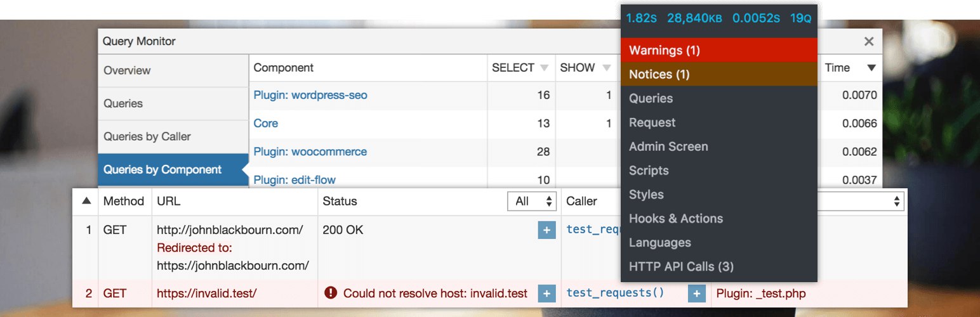The image size is (980, 317).
Task: Choose Queries in the admin dropdown menu
Action: (718, 98)
